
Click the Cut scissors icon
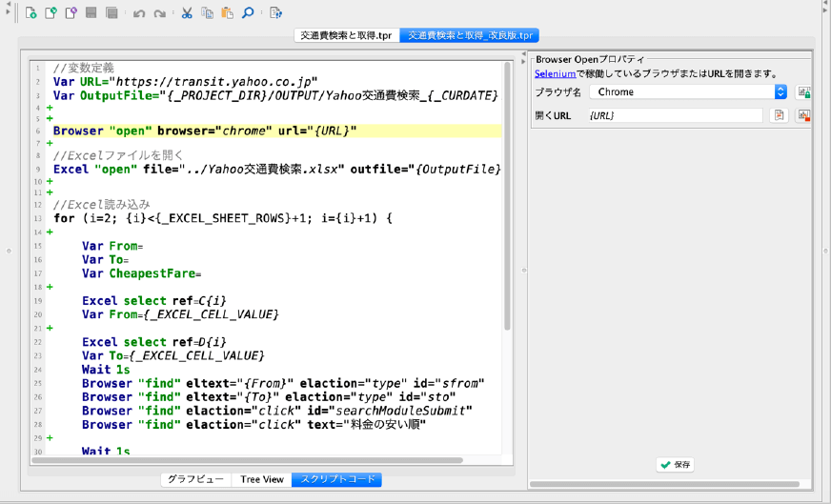[x=187, y=12]
